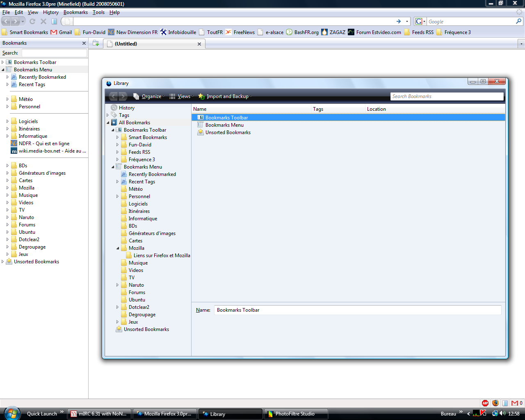The image size is (525, 420).
Task: Click the Google search magnifier icon
Action: (519, 21)
